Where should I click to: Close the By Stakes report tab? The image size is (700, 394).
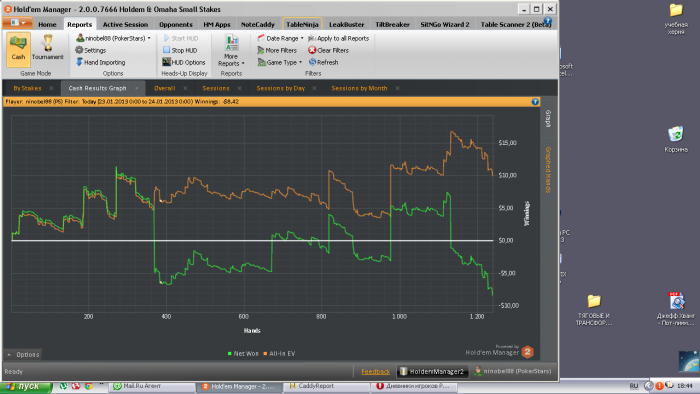(x=51, y=88)
